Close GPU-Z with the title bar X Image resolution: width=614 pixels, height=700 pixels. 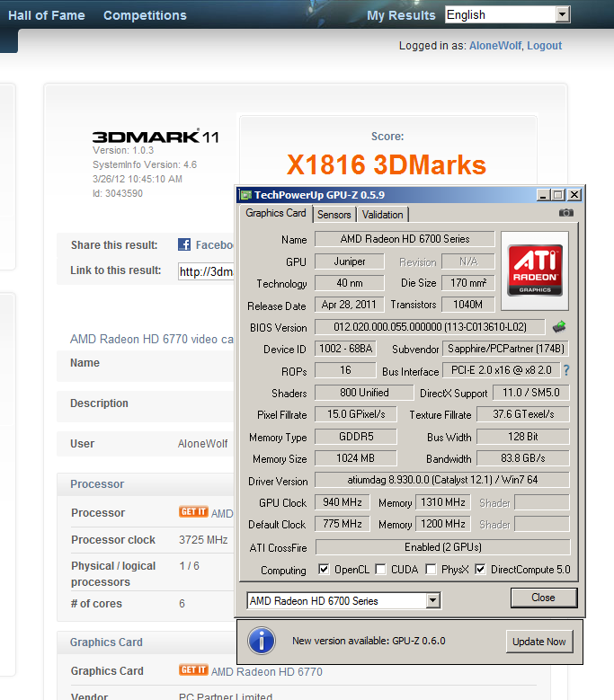[574, 195]
